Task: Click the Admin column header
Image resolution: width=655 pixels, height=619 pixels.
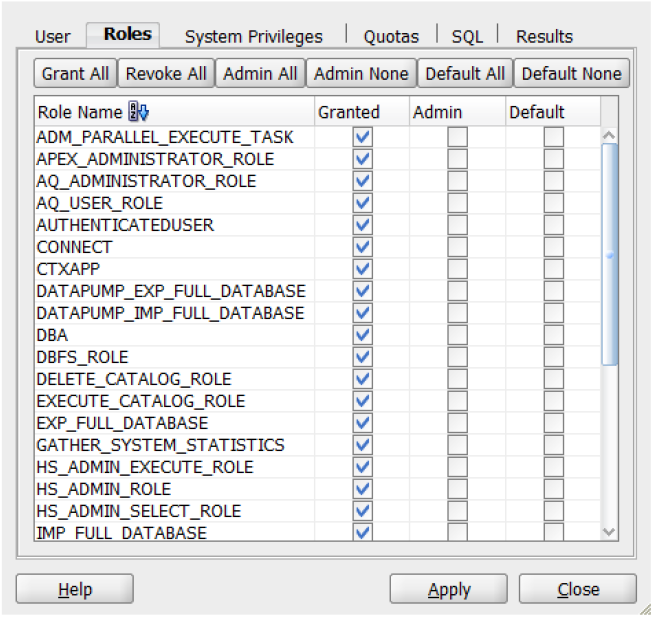Action: coord(457,112)
